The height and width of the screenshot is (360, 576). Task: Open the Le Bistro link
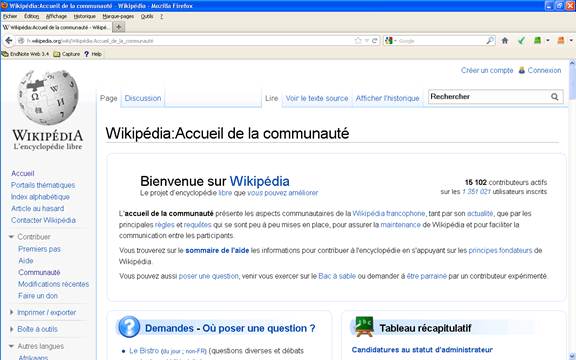click(x=144, y=351)
